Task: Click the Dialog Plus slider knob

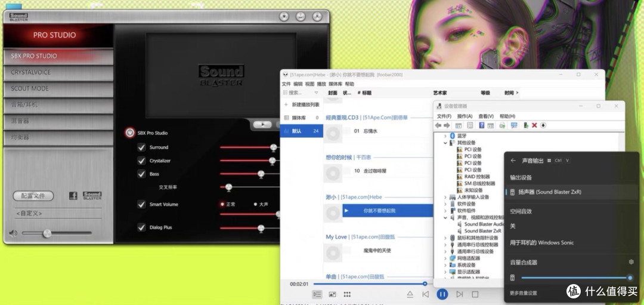Action: click(261, 228)
